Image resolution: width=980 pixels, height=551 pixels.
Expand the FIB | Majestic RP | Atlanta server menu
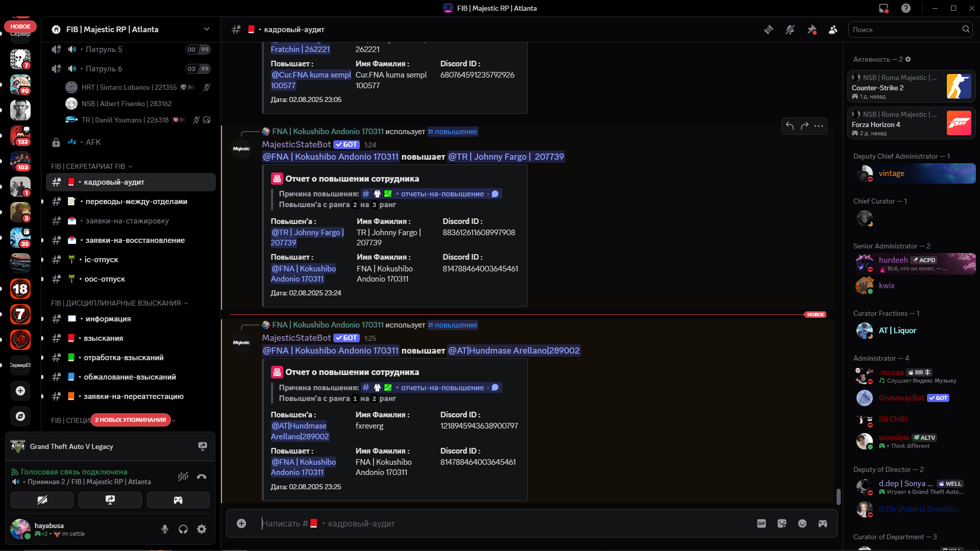coord(131,30)
